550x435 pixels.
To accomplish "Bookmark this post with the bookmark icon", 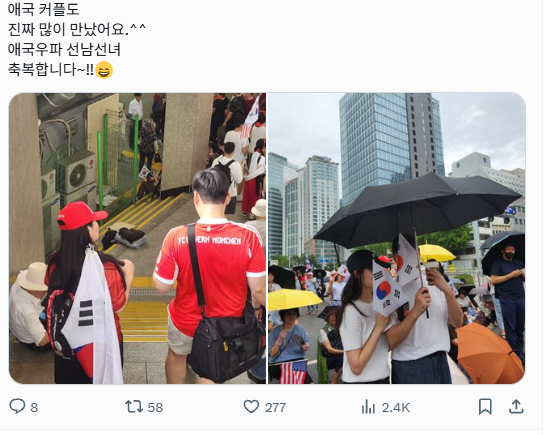I will click(485, 407).
